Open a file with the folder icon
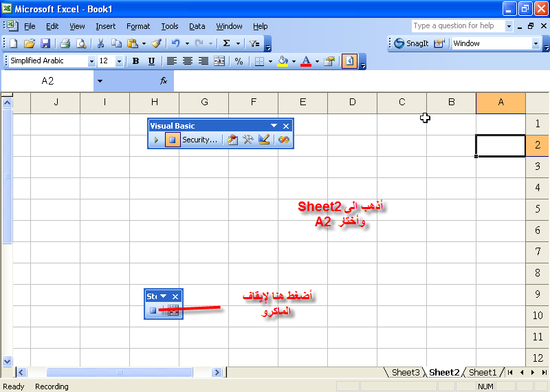The height and width of the screenshot is (392, 550). pyautogui.click(x=30, y=43)
